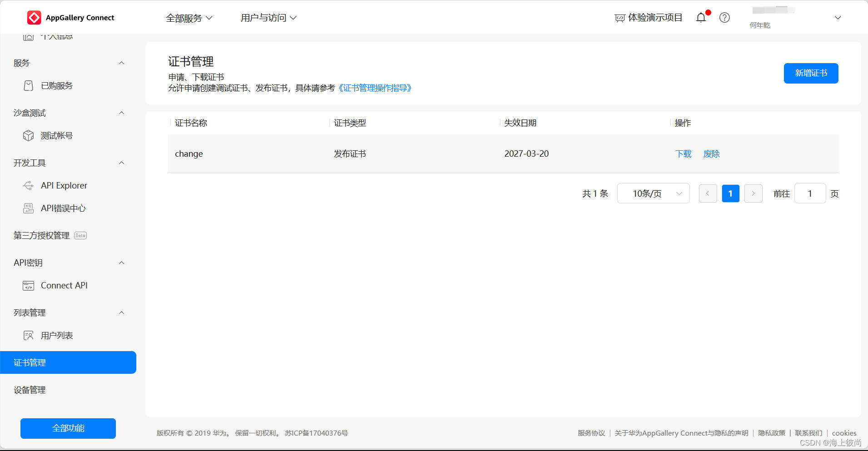
Task: Open the account dropdown chevron at top right
Action: click(838, 18)
